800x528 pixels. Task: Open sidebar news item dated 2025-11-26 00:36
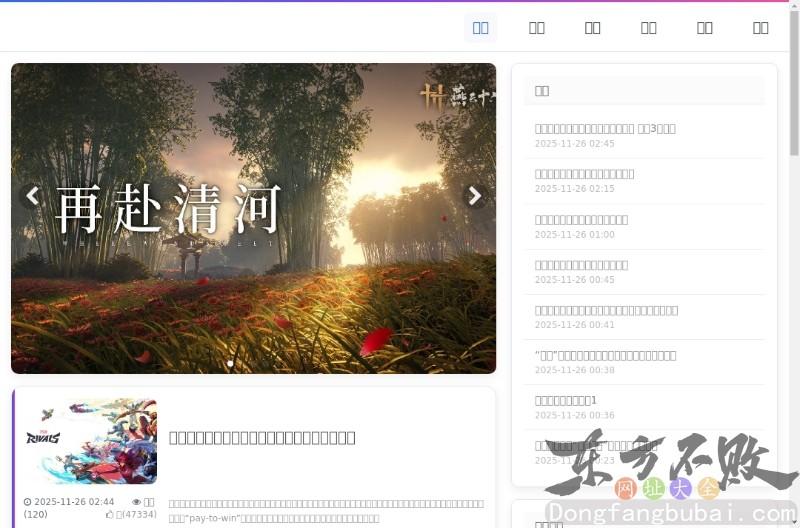tap(565, 400)
